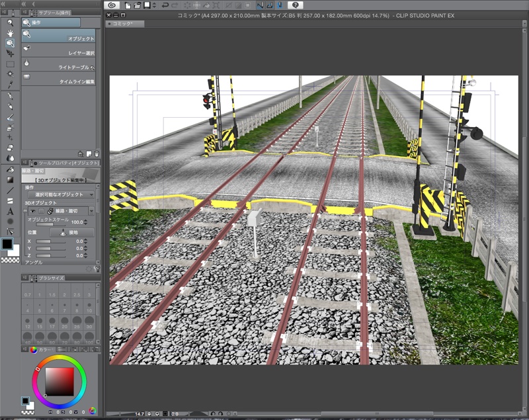This screenshot has height=420, width=529.
Task: Duplicate sub tool with copy icon
Action: tap(89, 154)
